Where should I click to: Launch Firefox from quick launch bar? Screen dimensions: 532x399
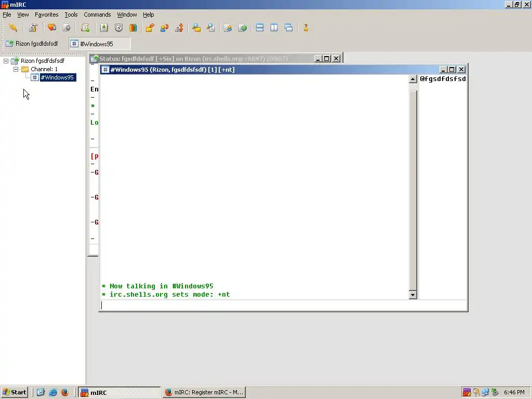64,392
